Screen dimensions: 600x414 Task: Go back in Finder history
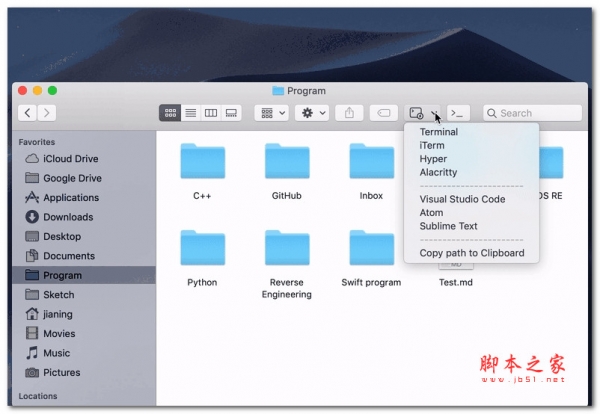tap(27, 113)
